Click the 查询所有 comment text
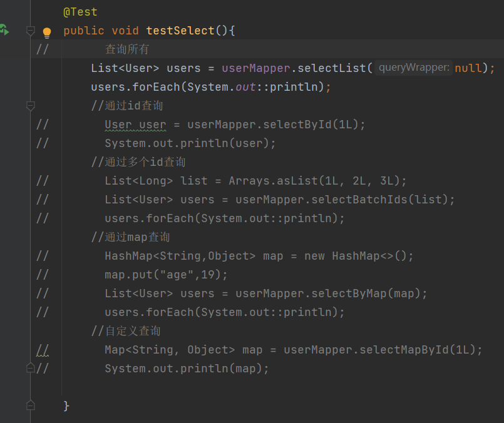The height and width of the screenshot is (423, 504). (x=126, y=49)
